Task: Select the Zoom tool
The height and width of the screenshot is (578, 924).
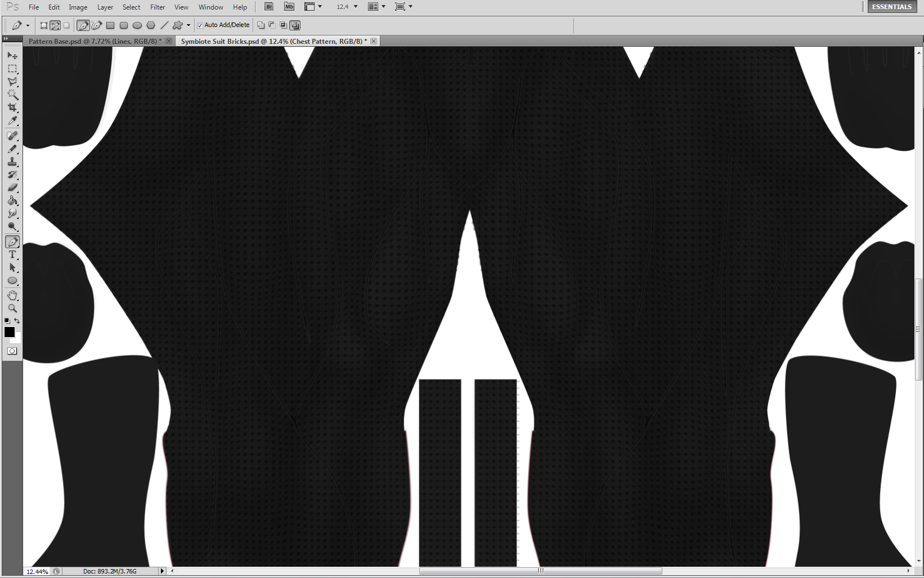Action: [x=12, y=308]
